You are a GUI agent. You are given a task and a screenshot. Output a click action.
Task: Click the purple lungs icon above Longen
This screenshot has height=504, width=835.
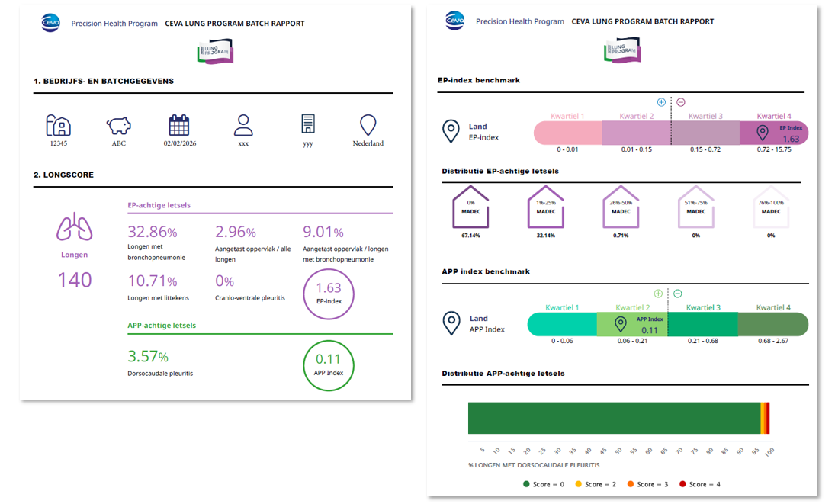pos(74,229)
